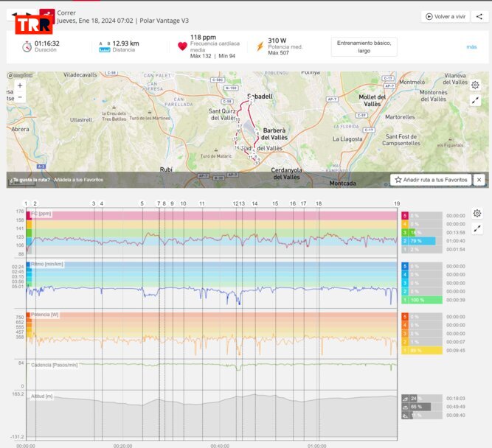Zoom in the map with the plus button
492x448 pixels.
click(20, 85)
